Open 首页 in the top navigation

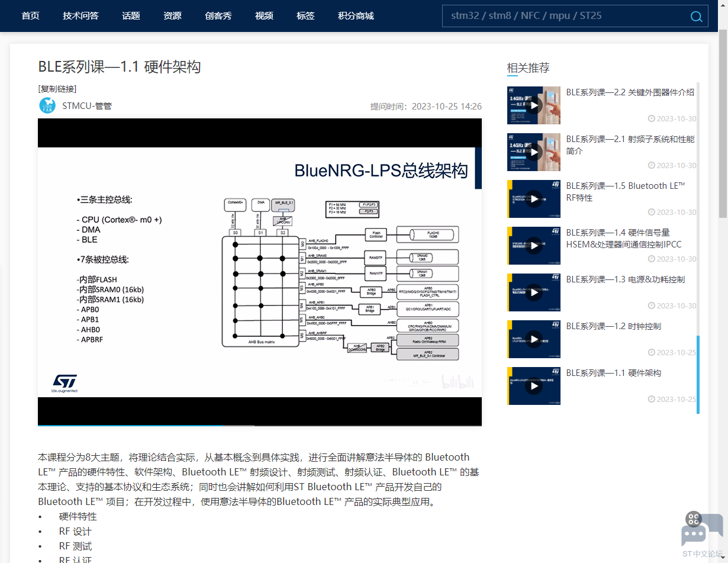click(30, 16)
